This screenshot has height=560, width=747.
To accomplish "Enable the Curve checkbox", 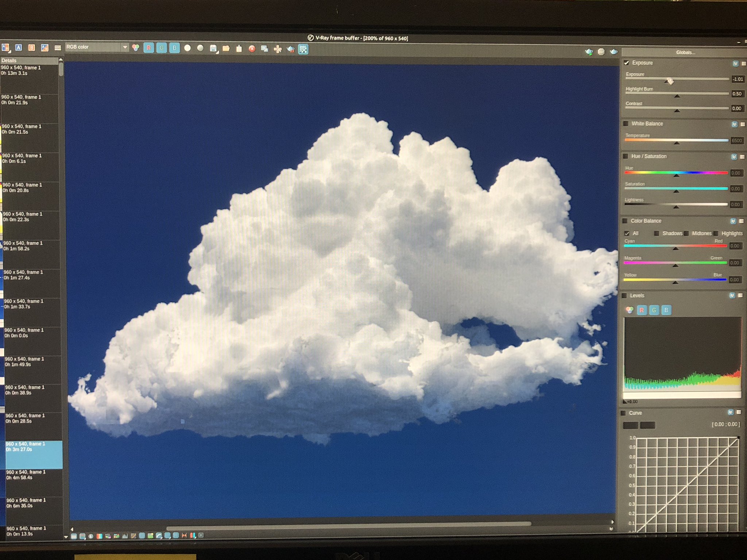I will (623, 413).
